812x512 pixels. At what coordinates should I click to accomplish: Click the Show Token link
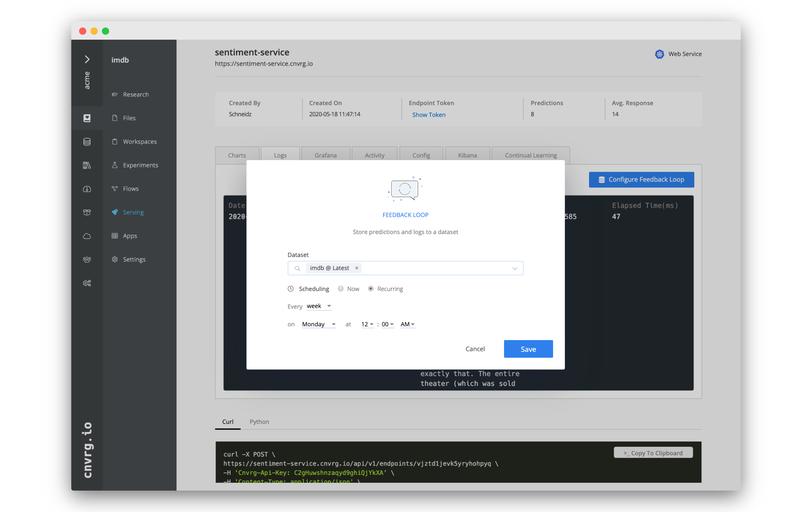point(429,114)
